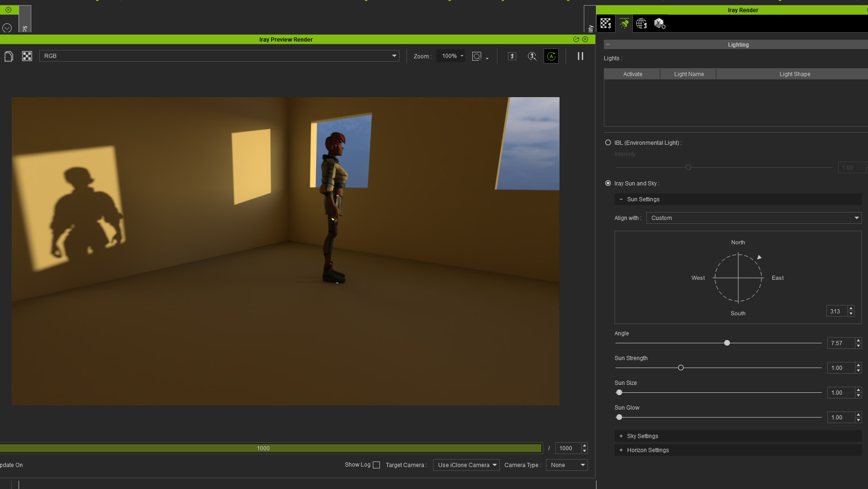Open the Target Camera dropdown
The height and width of the screenshot is (489, 868).
click(466, 465)
